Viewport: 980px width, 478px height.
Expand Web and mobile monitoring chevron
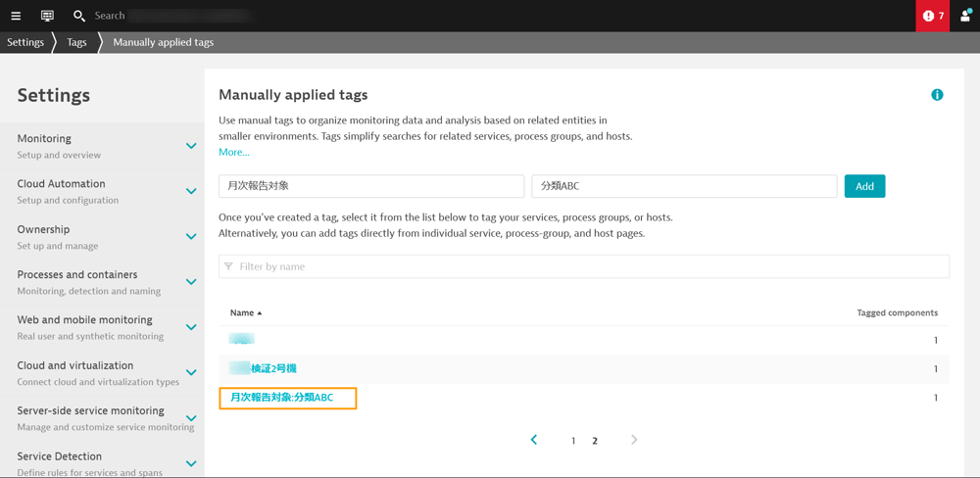pyautogui.click(x=191, y=327)
